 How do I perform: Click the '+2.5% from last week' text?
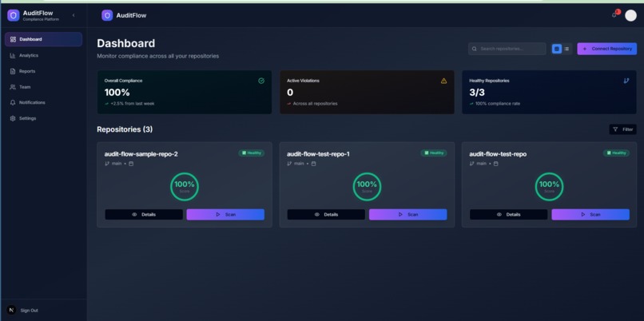(x=133, y=104)
